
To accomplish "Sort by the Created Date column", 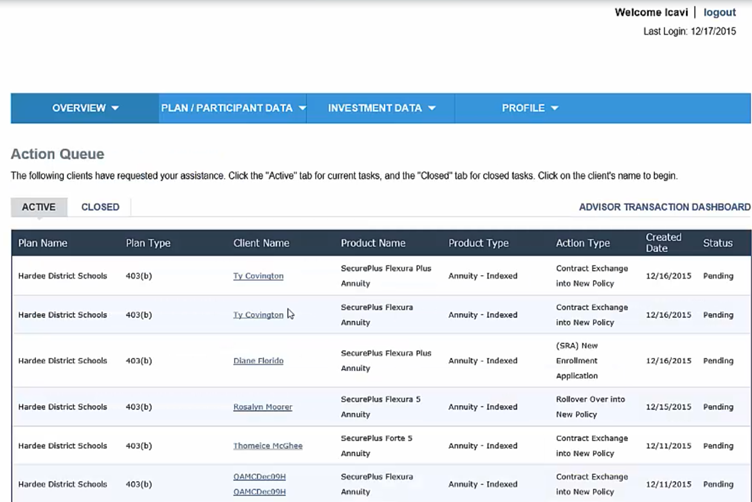I will point(663,243).
